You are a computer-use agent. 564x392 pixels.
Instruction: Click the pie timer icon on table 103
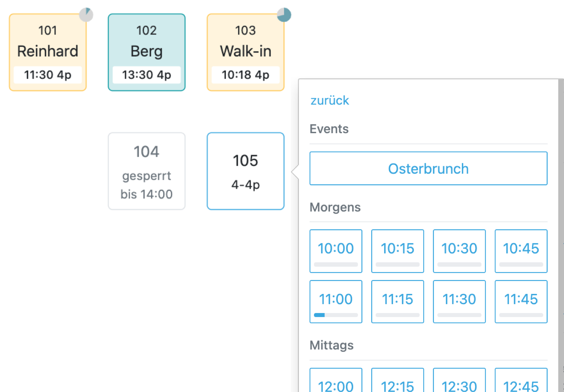(x=284, y=15)
